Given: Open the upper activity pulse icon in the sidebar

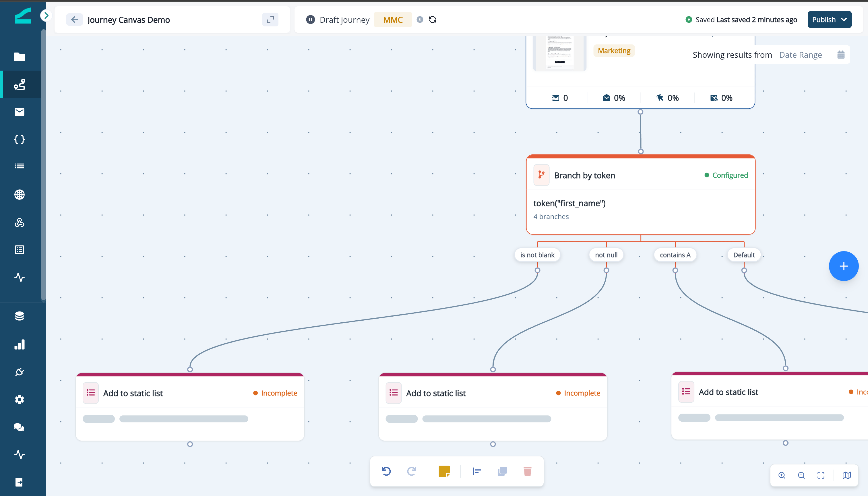Looking at the screenshot, I should pos(20,277).
